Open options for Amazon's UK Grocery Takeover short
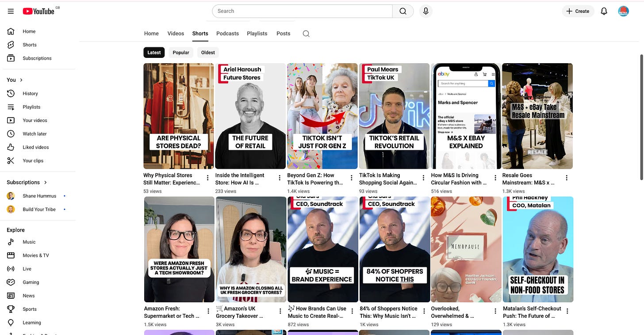 [x=280, y=311]
